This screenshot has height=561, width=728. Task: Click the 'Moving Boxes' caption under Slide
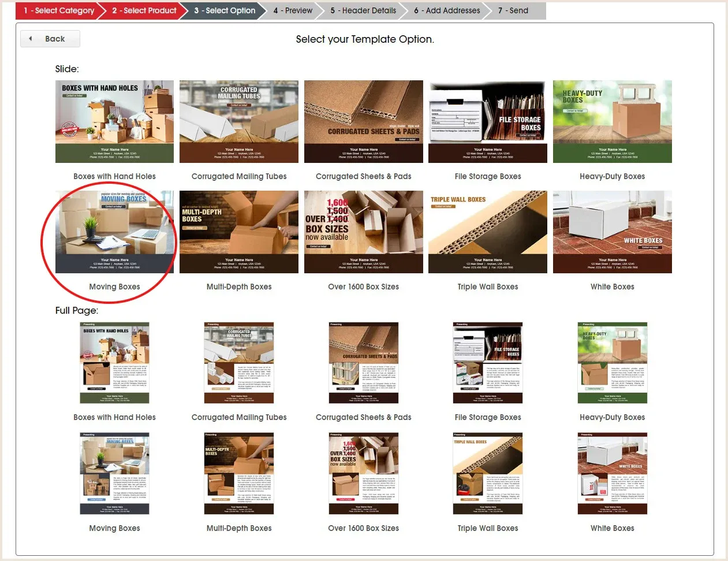click(x=114, y=287)
